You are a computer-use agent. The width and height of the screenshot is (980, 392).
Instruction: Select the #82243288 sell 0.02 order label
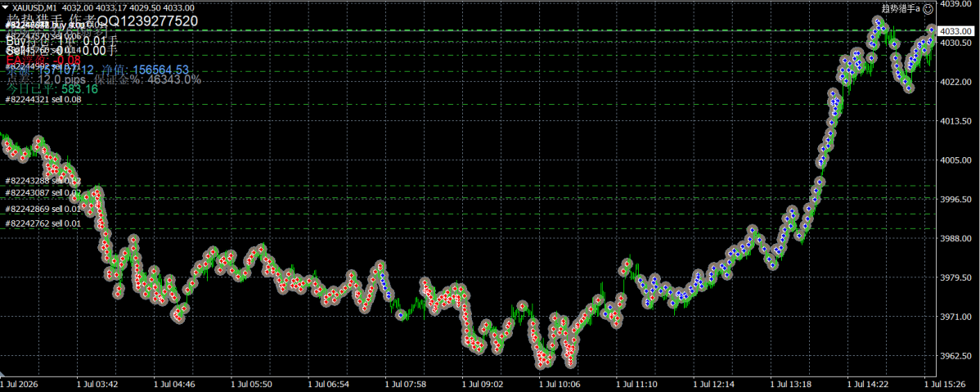click(x=43, y=181)
